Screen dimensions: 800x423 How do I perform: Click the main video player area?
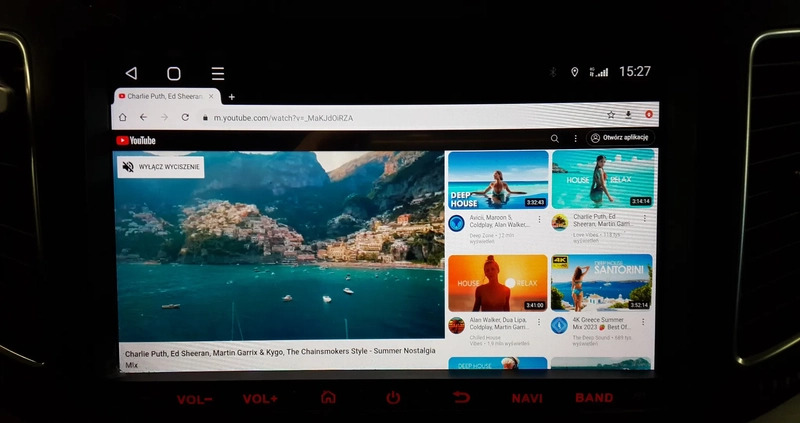tap(279, 245)
